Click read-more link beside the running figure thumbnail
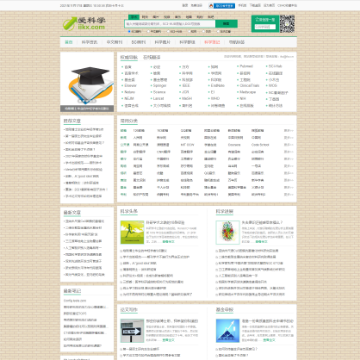Image resolution: width=360 pixels, height=360 pixels. coord(168,241)
